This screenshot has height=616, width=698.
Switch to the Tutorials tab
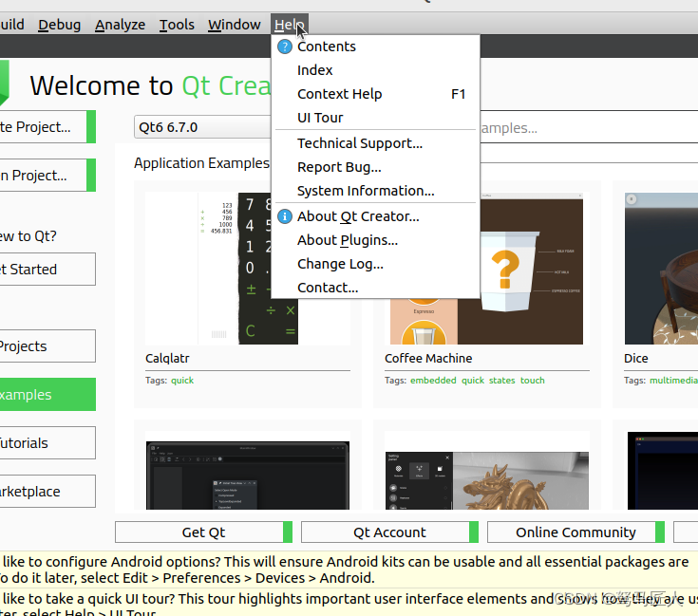47,443
